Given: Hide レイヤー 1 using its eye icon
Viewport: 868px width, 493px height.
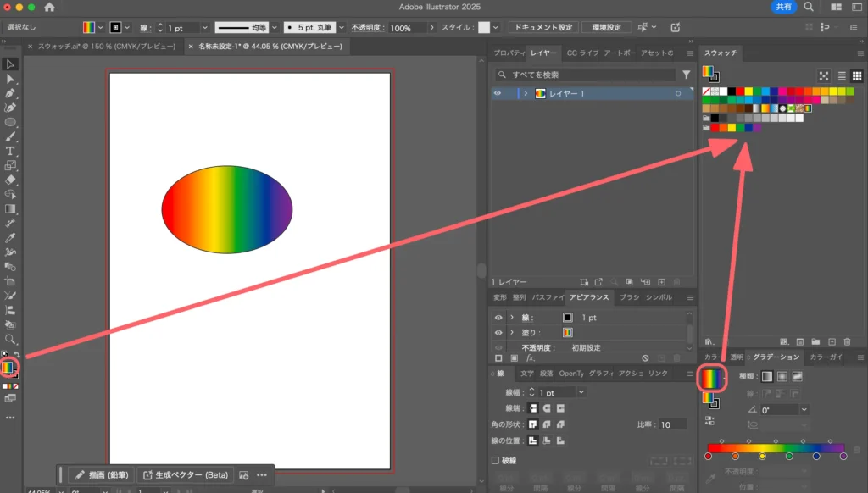Looking at the screenshot, I should click(x=498, y=93).
